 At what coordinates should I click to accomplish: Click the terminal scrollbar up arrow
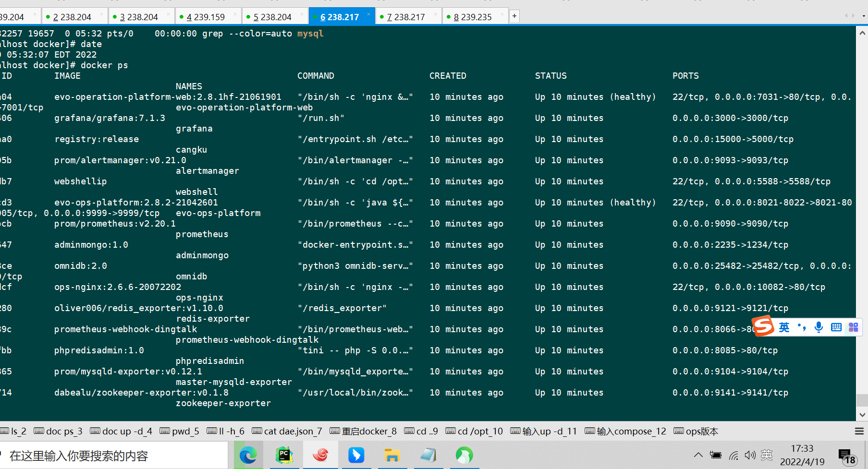coord(862,33)
